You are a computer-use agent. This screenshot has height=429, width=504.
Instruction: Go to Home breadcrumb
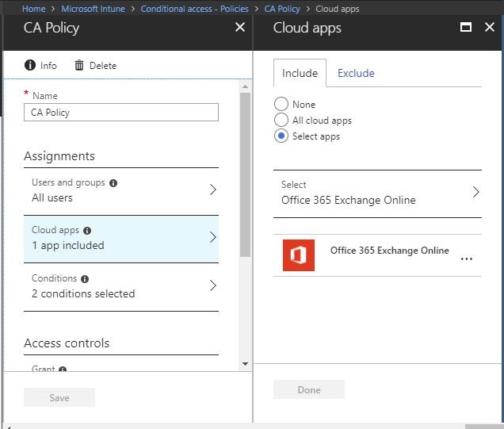pos(34,9)
